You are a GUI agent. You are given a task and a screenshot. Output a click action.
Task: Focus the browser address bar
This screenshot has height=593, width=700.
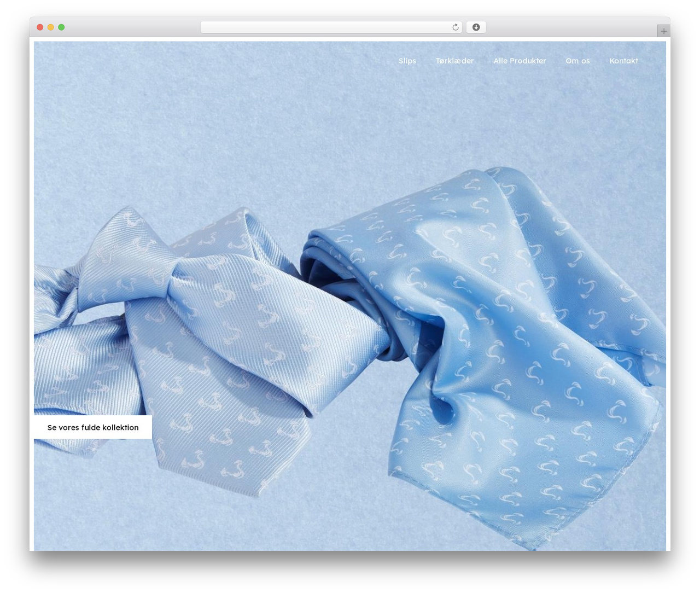coord(331,27)
